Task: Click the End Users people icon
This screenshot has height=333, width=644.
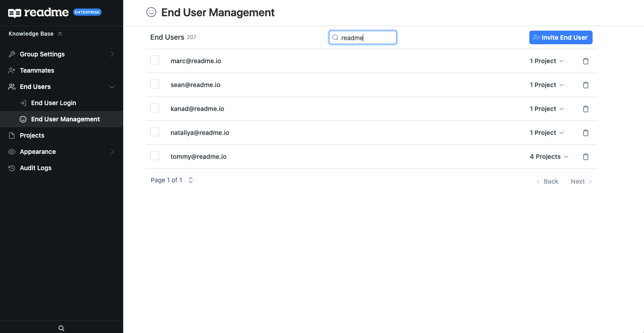Action: [12, 87]
